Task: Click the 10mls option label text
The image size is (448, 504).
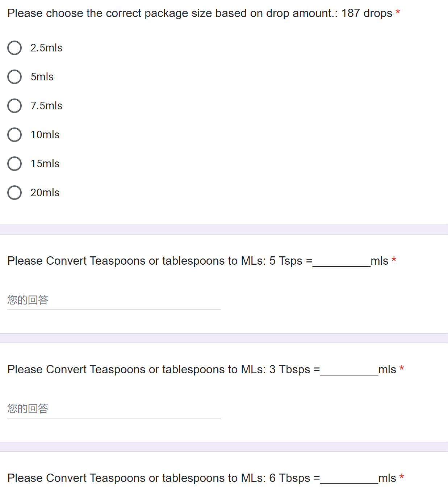Action: (x=45, y=134)
